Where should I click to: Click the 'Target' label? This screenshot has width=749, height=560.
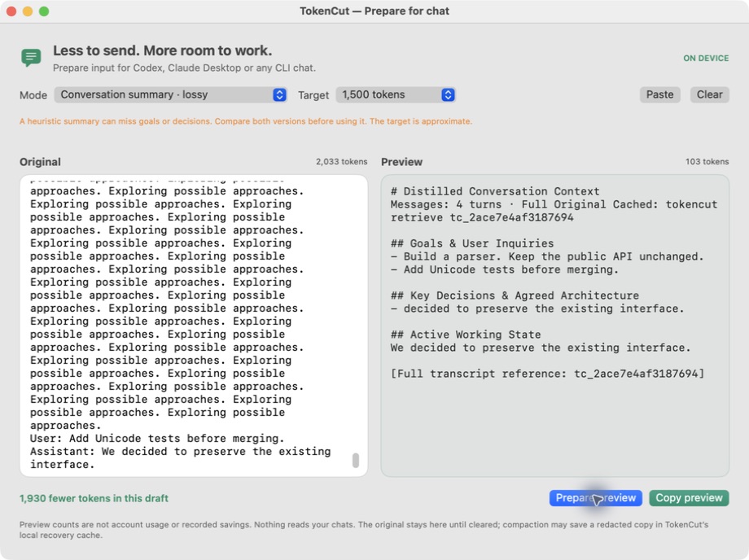pos(313,95)
